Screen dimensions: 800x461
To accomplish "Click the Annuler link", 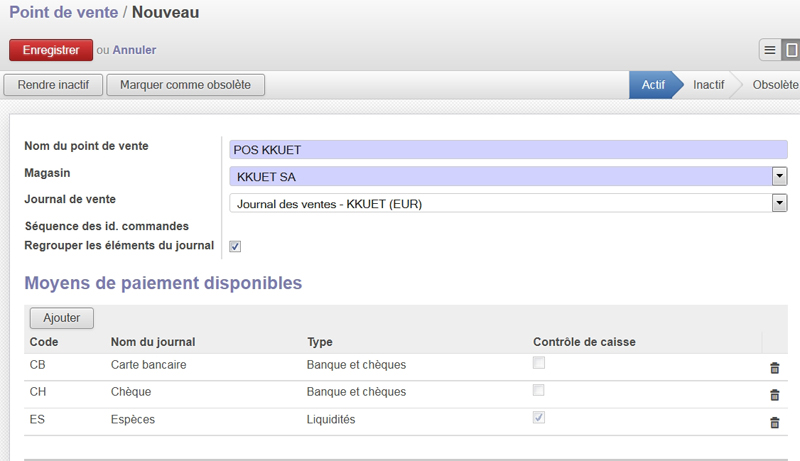I will 134,50.
